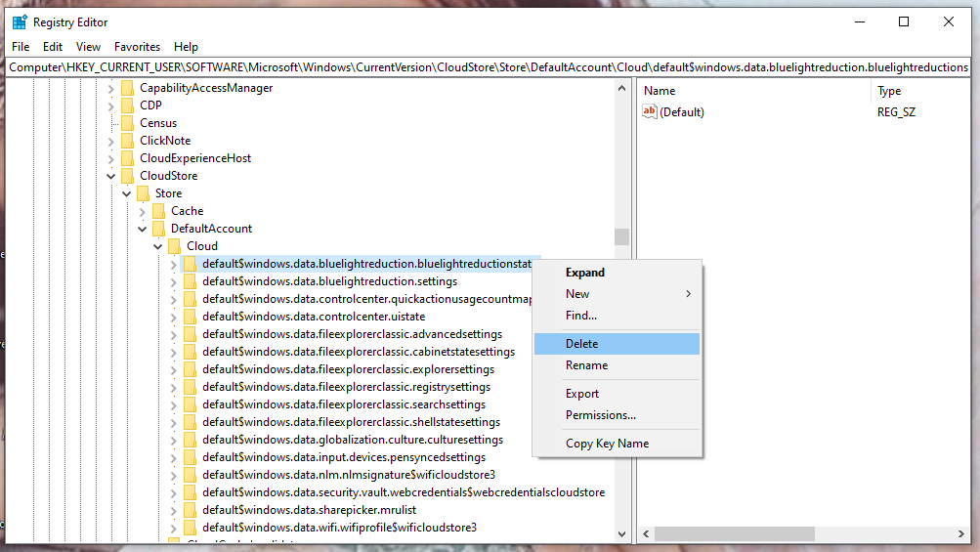980x552 pixels.
Task: Click the Cloud folder icon
Action: pos(174,245)
